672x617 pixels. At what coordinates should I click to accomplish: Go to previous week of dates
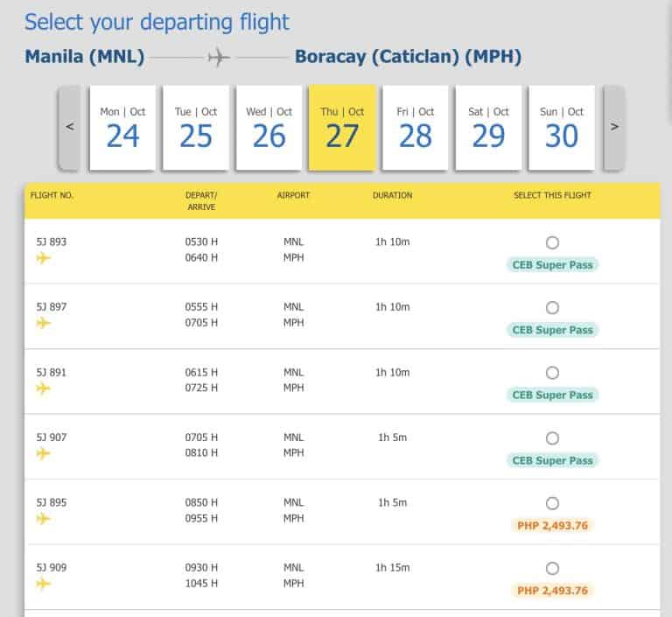(x=70, y=127)
